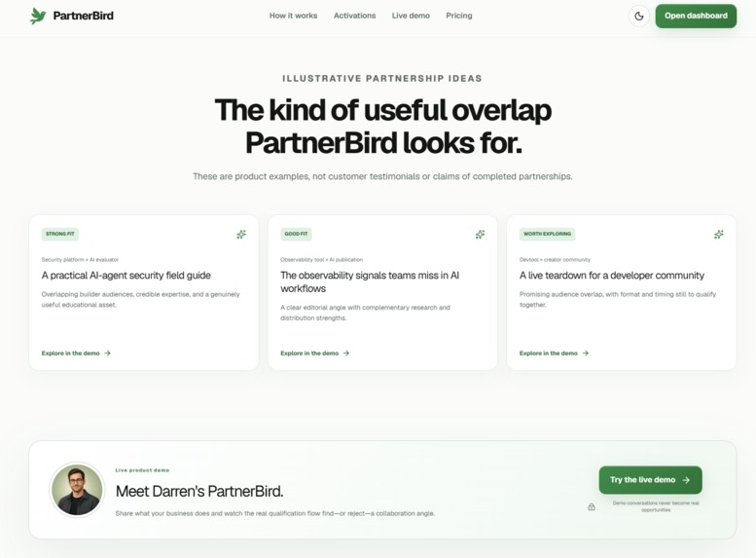Screen dimensions: 756x558
Task: Click the 'Live product demo' label
Action: (142, 470)
